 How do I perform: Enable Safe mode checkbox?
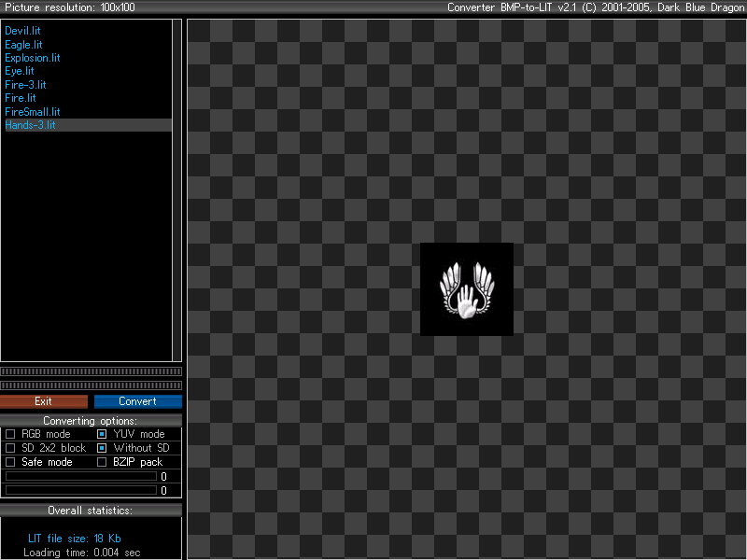click(x=10, y=461)
